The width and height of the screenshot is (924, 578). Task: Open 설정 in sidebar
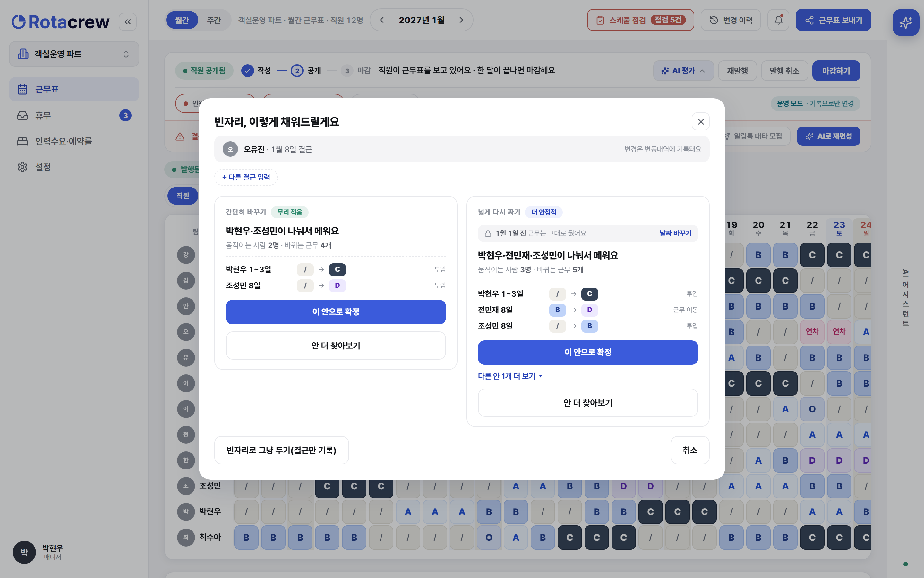[x=74, y=167]
